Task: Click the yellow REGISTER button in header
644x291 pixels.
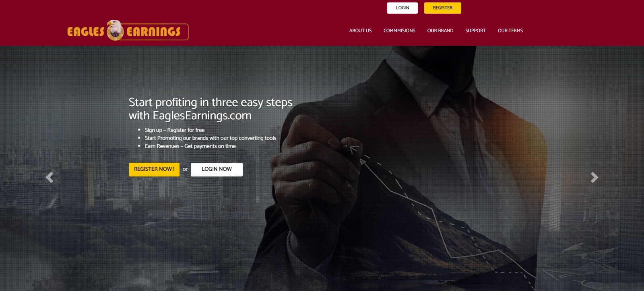Action: (443, 8)
